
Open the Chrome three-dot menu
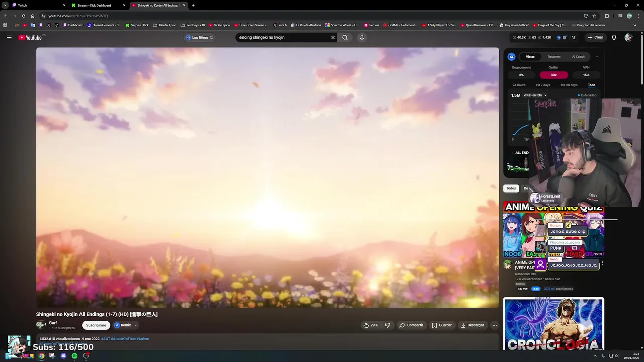[639, 16]
